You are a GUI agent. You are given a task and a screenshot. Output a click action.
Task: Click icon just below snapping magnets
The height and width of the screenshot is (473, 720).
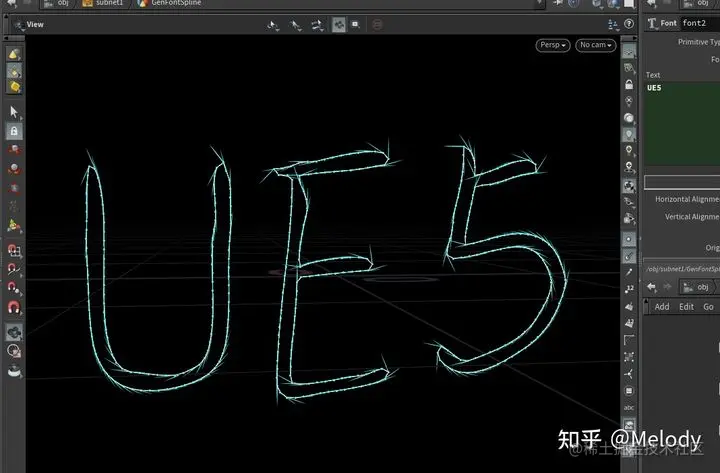[x=14, y=332]
